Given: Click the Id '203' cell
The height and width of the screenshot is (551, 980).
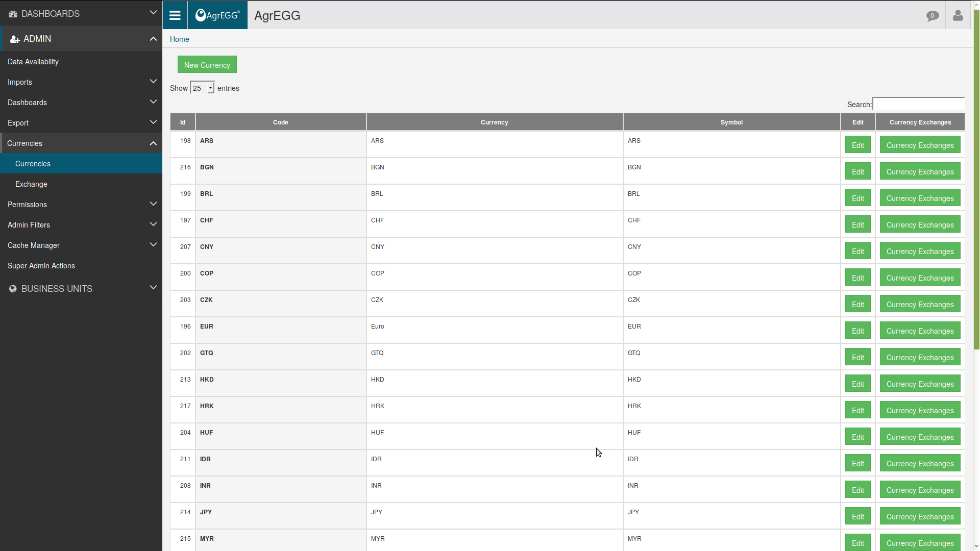Looking at the screenshot, I should (183, 304).
